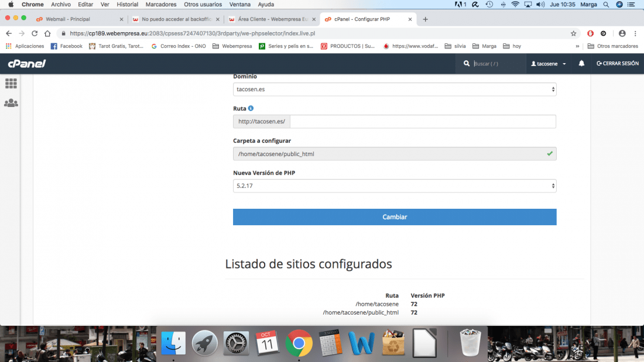The height and width of the screenshot is (362, 644).
Task: Reload the current page
Action: (x=35, y=33)
